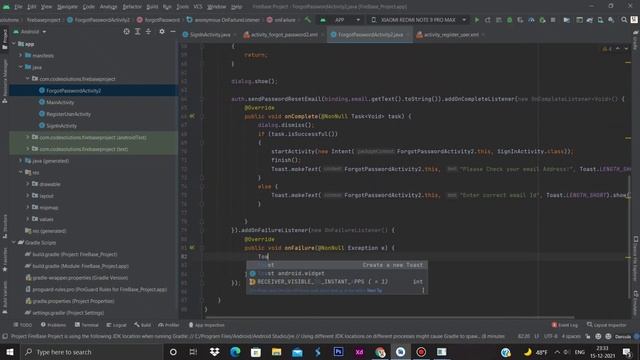Screen dimensions: 640x360
Task: Click the editor horizontal scrollbar
Action: [x=389, y=317]
